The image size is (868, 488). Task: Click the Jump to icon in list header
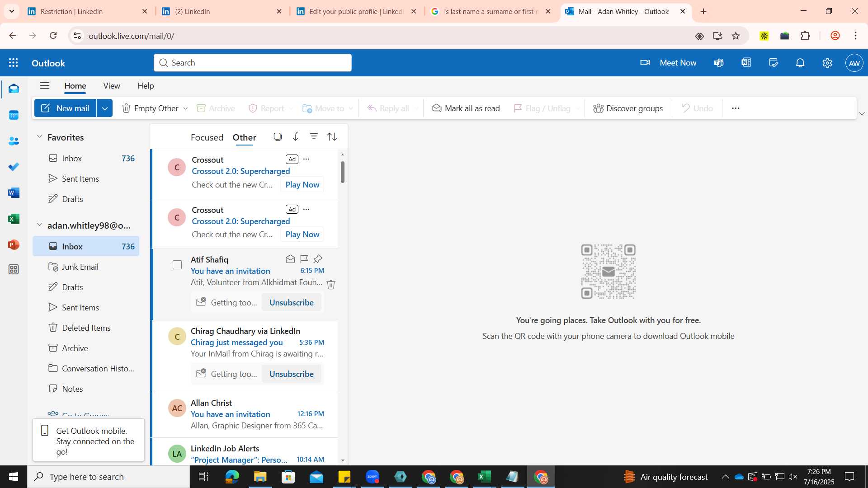[x=296, y=136]
